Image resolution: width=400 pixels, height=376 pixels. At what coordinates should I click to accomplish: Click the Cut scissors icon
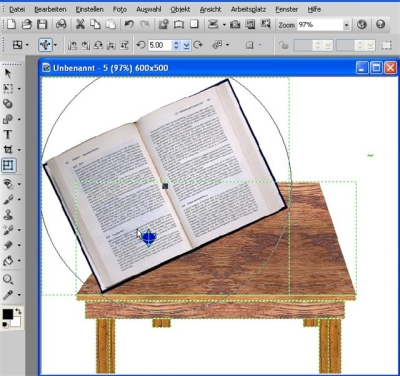coord(80,24)
